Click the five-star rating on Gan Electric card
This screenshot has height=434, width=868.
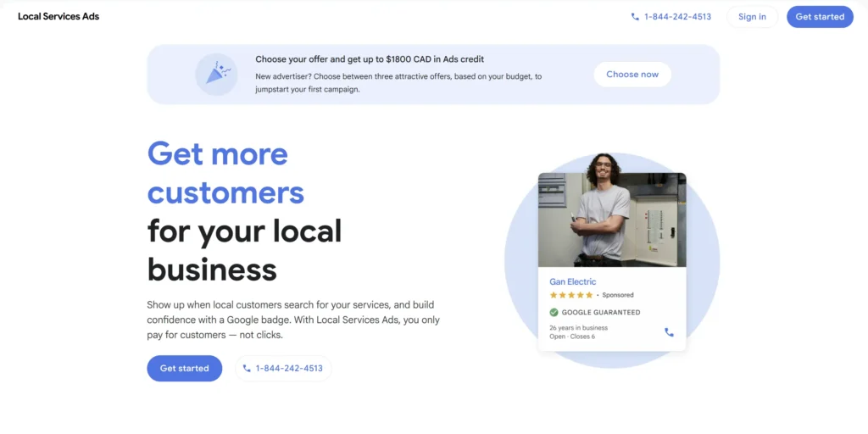coord(571,295)
